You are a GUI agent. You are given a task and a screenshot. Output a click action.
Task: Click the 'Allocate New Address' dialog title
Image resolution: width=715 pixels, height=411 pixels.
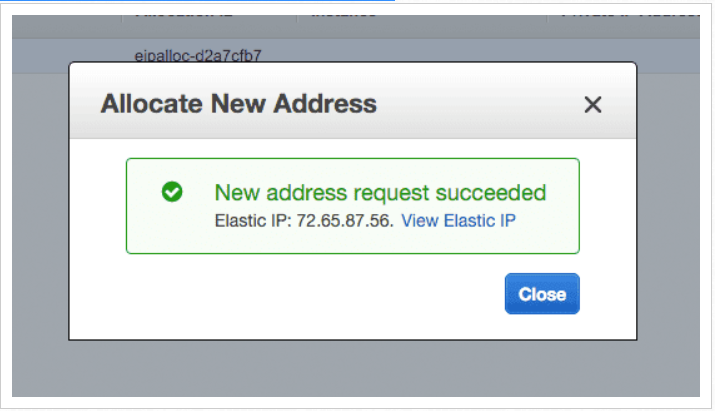pyautogui.click(x=238, y=104)
